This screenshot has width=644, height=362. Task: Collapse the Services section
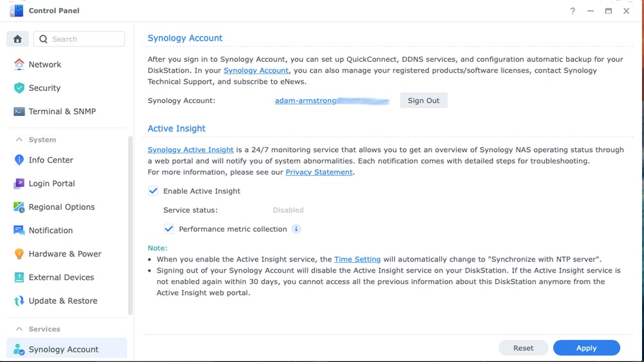point(19,329)
